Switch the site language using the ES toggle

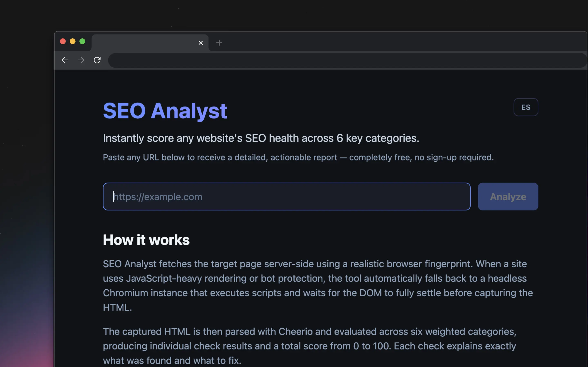tap(526, 107)
